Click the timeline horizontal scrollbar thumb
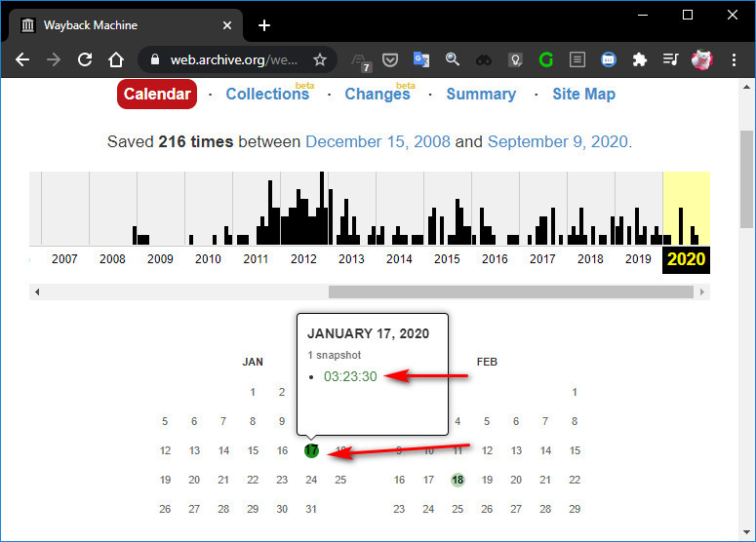This screenshot has height=542, width=756. point(511,291)
